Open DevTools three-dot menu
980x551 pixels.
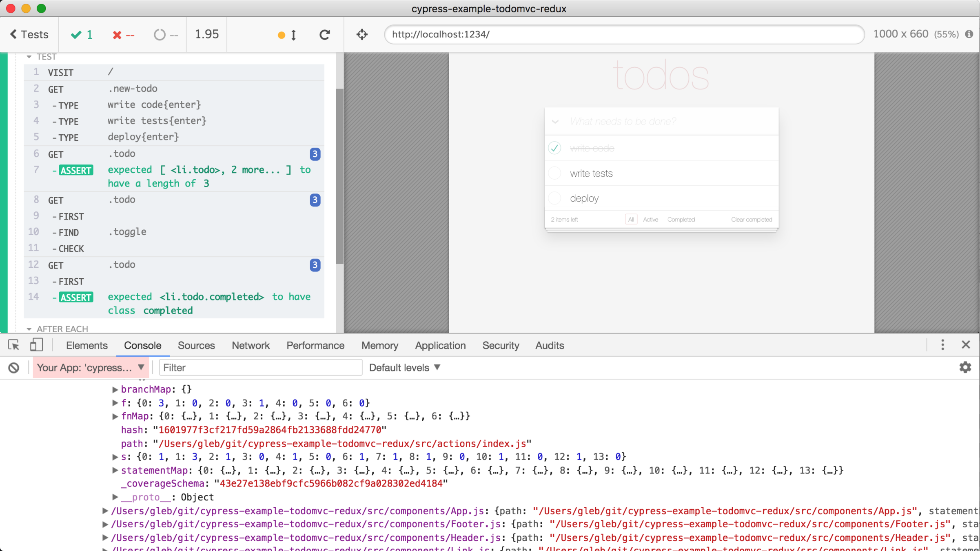(x=942, y=345)
